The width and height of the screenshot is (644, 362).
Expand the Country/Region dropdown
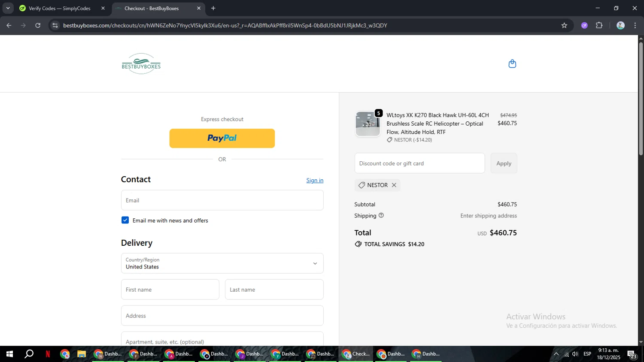pyautogui.click(x=222, y=263)
